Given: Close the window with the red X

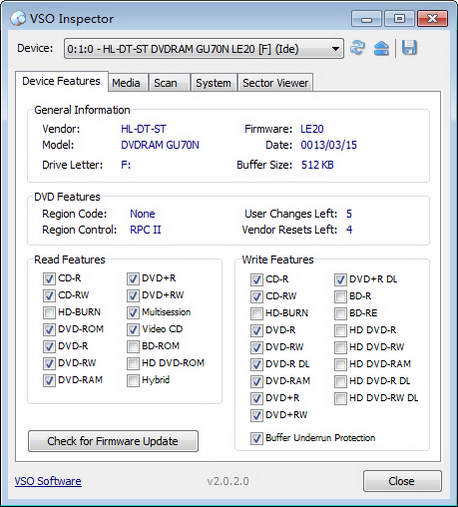Looking at the screenshot, I should [432, 19].
